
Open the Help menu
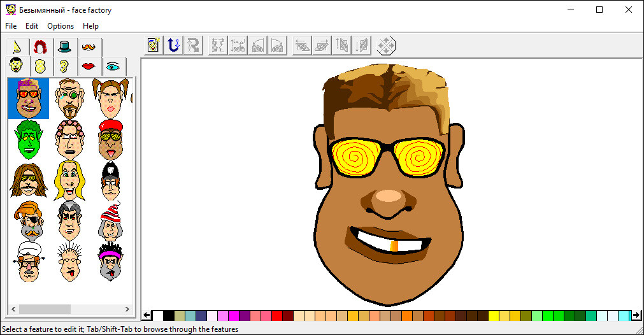tap(90, 26)
